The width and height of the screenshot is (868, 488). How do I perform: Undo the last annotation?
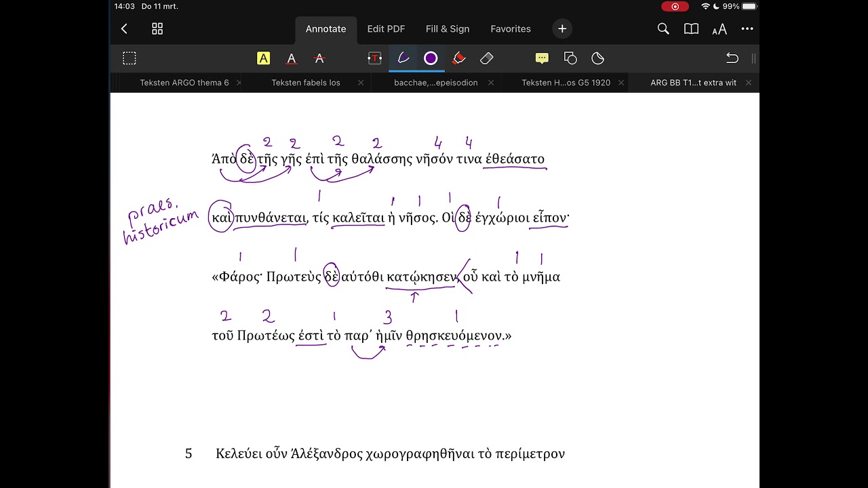[x=732, y=58]
